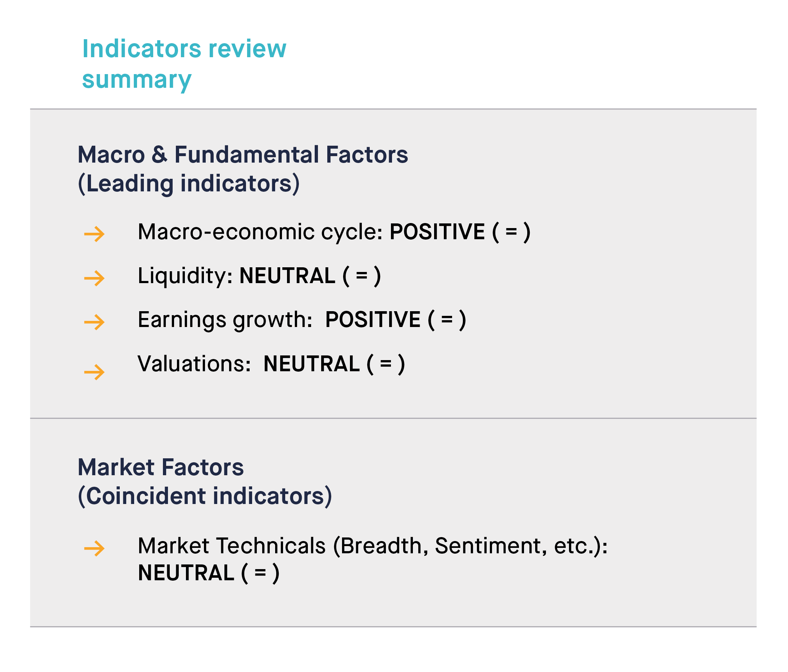The image size is (788, 672).
Task: Select the Market Factors heading
Action: (x=160, y=467)
